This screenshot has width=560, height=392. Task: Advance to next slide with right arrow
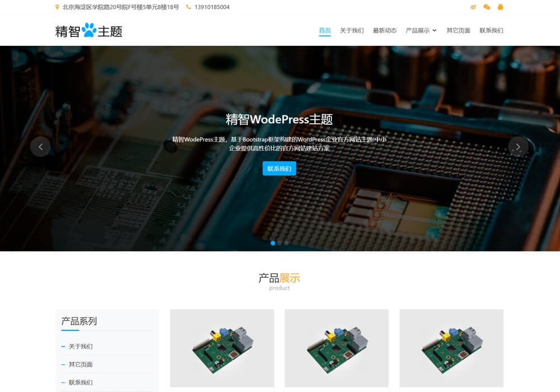coord(518,147)
